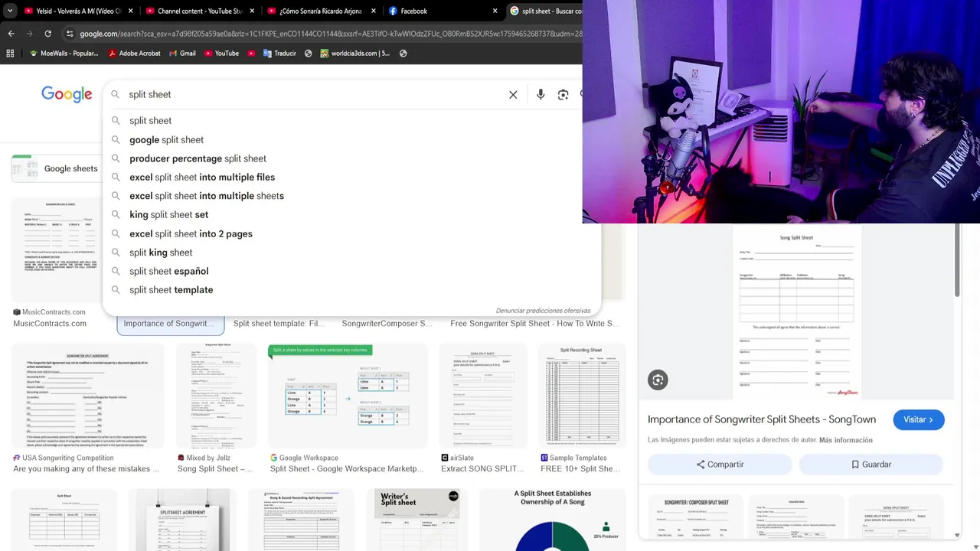Open last globe bookmark after worldcia3ds
The width and height of the screenshot is (980, 551).
click(x=403, y=54)
